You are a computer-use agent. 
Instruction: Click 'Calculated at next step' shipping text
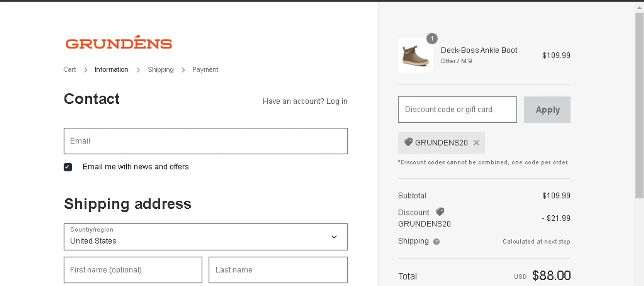537,241
